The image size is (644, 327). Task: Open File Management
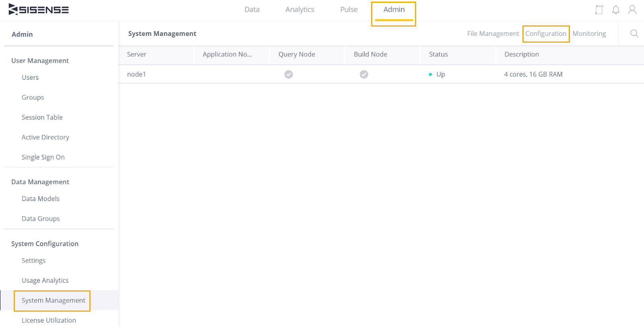pyautogui.click(x=493, y=33)
